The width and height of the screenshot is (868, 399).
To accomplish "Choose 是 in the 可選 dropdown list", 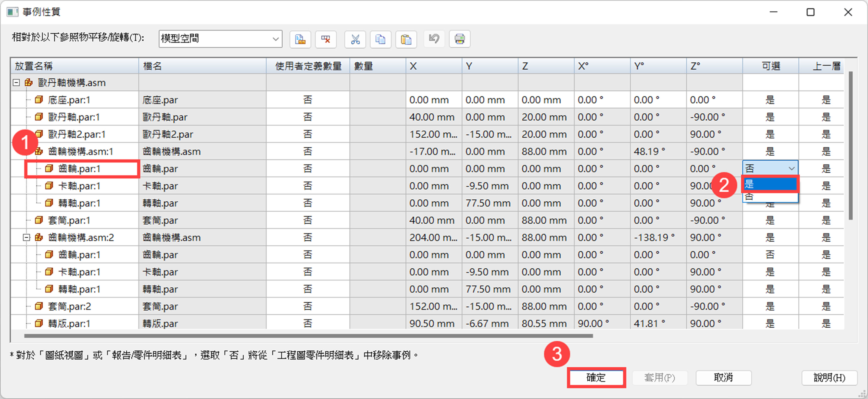I will [x=770, y=184].
